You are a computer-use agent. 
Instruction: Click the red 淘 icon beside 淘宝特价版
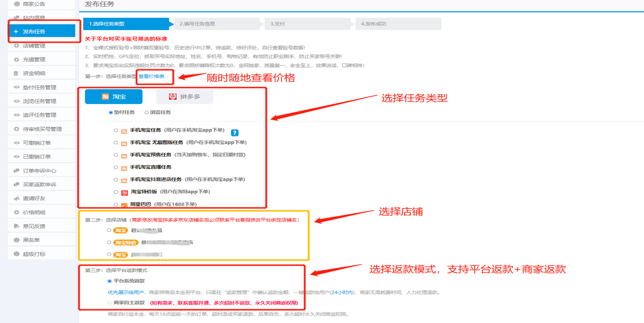coord(125,192)
